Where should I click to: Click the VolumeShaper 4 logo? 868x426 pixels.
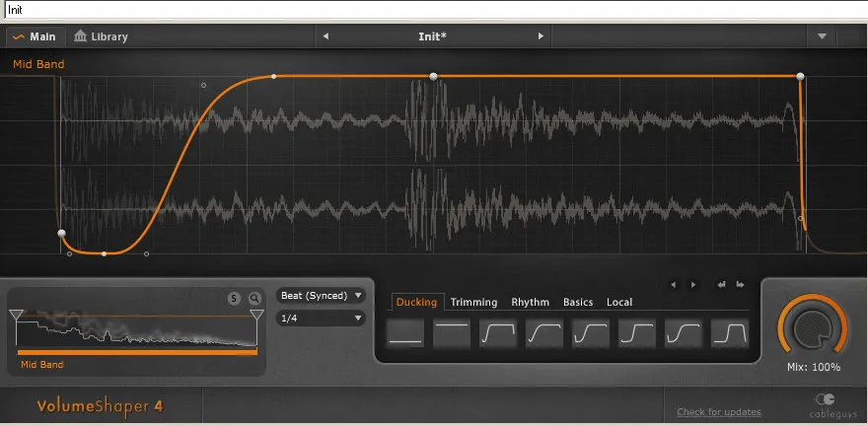click(x=101, y=406)
